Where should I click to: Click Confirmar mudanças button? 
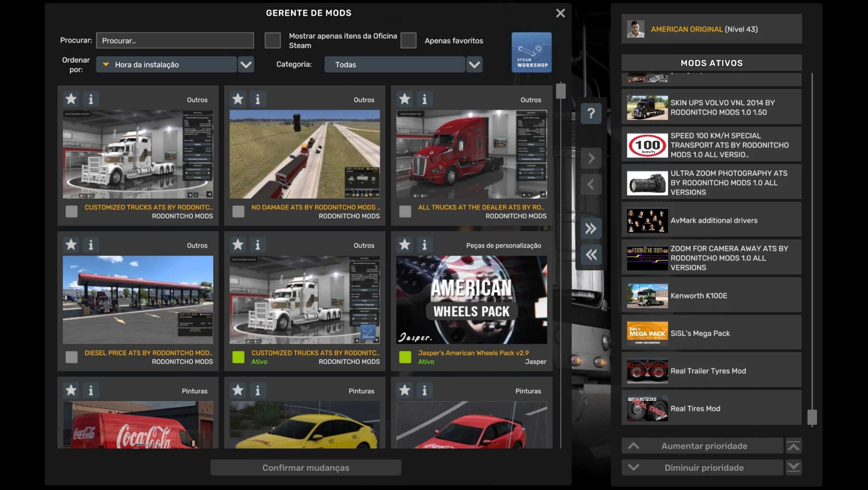pos(305,467)
